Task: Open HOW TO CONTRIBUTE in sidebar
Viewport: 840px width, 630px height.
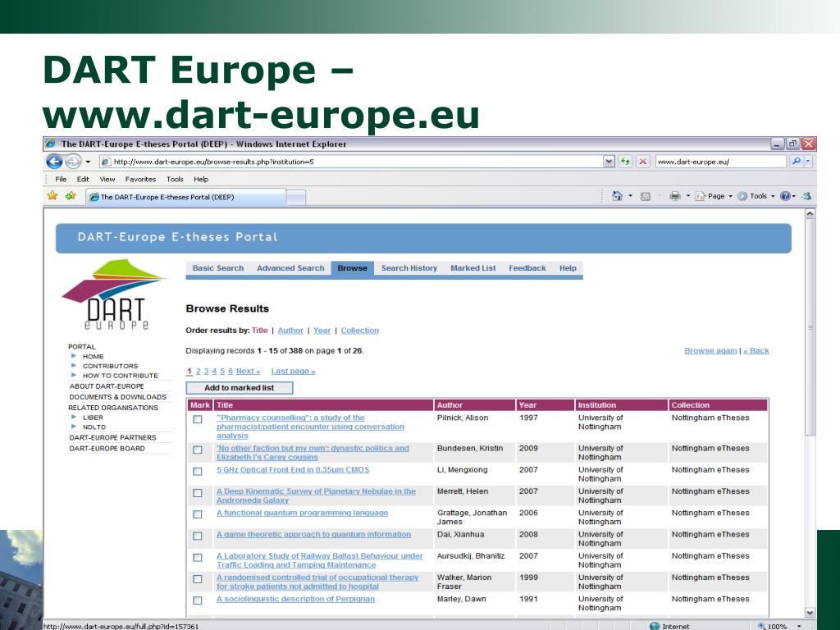Action: (x=121, y=376)
